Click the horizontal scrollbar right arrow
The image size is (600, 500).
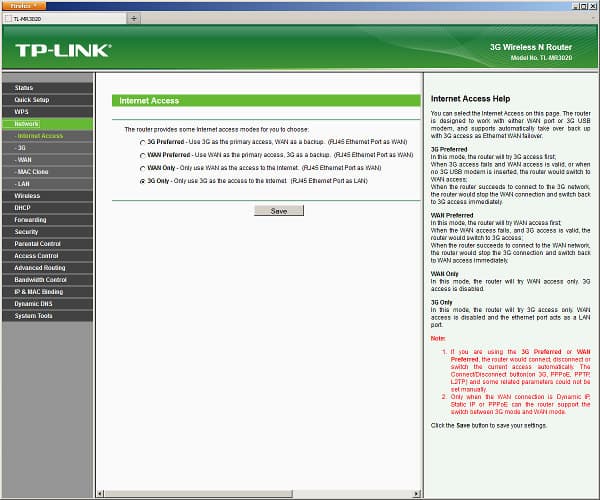coord(417,494)
